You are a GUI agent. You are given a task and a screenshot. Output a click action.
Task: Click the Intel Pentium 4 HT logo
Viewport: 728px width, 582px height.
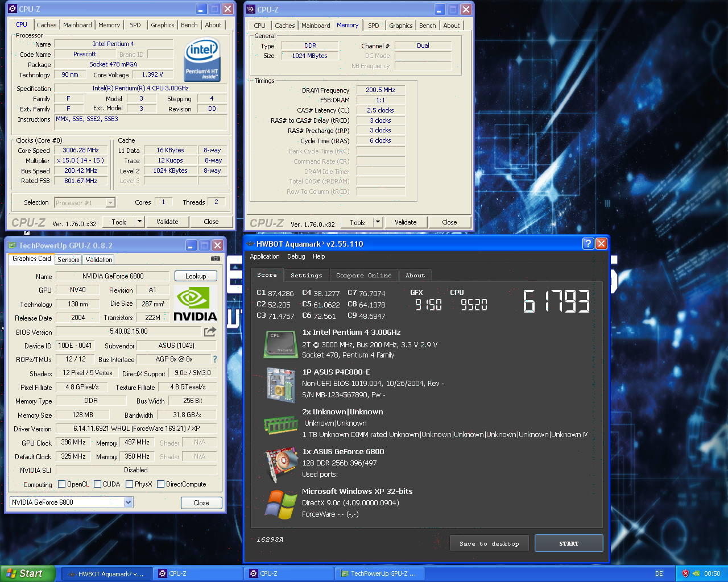(x=202, y=61)
